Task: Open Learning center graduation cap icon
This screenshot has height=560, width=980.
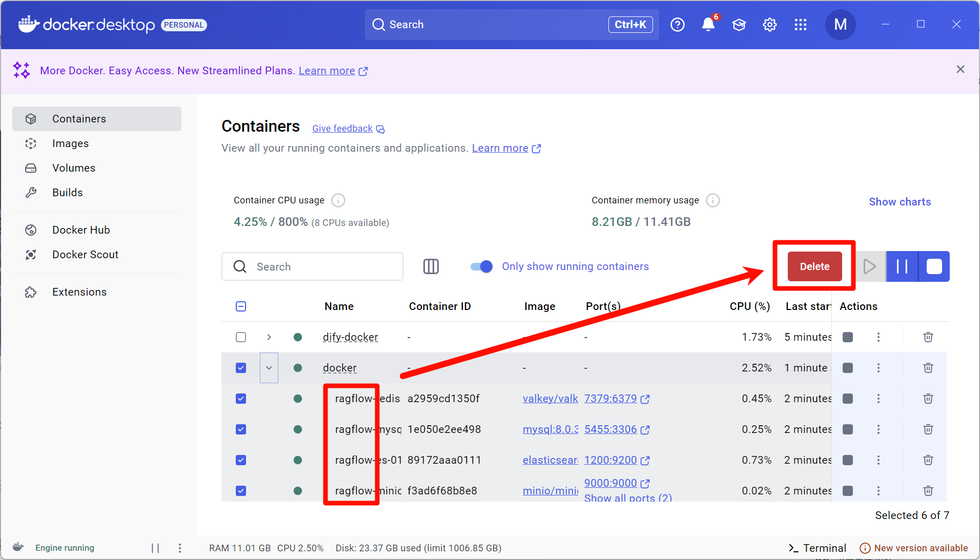Action: tap(739, 25)
